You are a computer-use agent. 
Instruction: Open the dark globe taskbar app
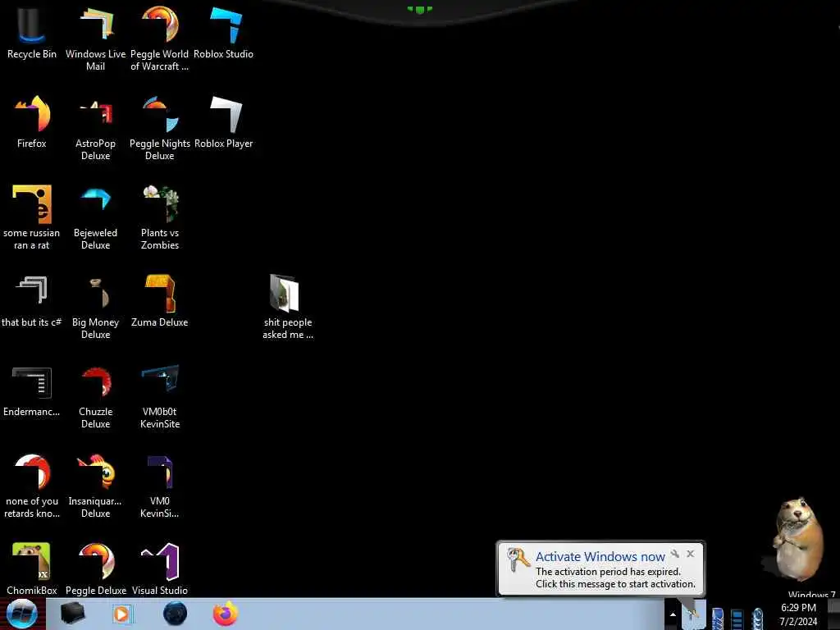click(x=176, y=614)
